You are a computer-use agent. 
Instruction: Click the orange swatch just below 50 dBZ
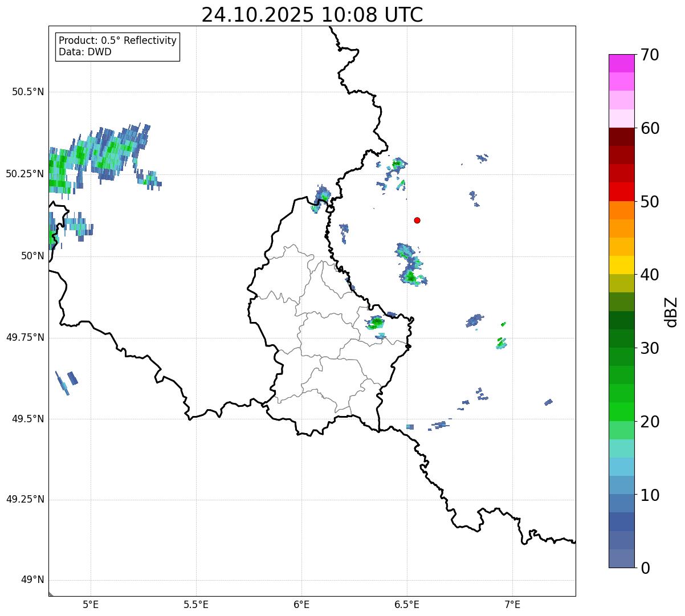[621, 210]
